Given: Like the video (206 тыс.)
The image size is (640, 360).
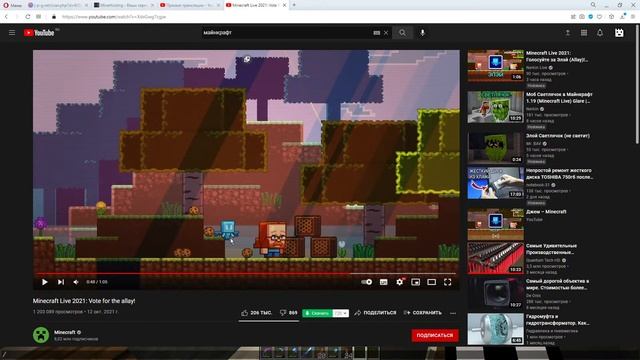Looking at the screenshot, I should coord(256,313).
